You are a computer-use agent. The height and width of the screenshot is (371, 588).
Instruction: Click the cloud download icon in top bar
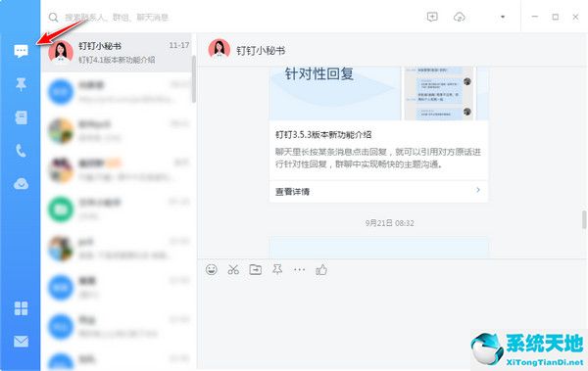(x=460, y=17)
